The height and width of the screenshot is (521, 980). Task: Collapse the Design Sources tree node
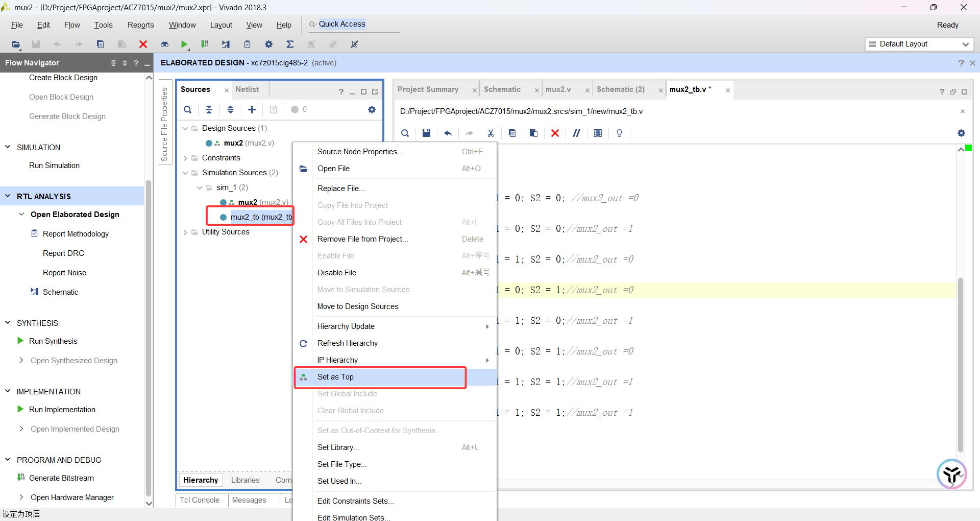click(185, 128)
